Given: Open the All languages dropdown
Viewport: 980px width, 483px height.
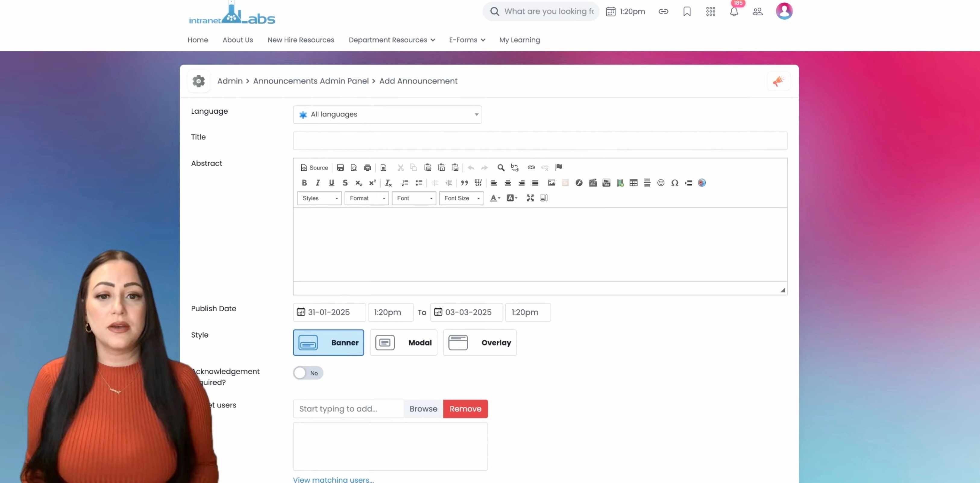Looking at the screenshot, I should click(387, 115).
